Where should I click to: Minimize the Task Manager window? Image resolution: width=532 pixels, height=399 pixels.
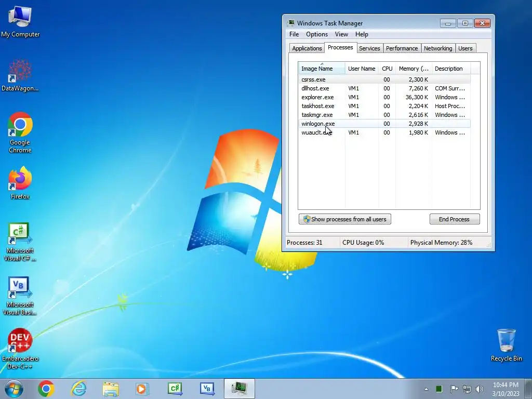pyautogui.click(x=448, y=23)
